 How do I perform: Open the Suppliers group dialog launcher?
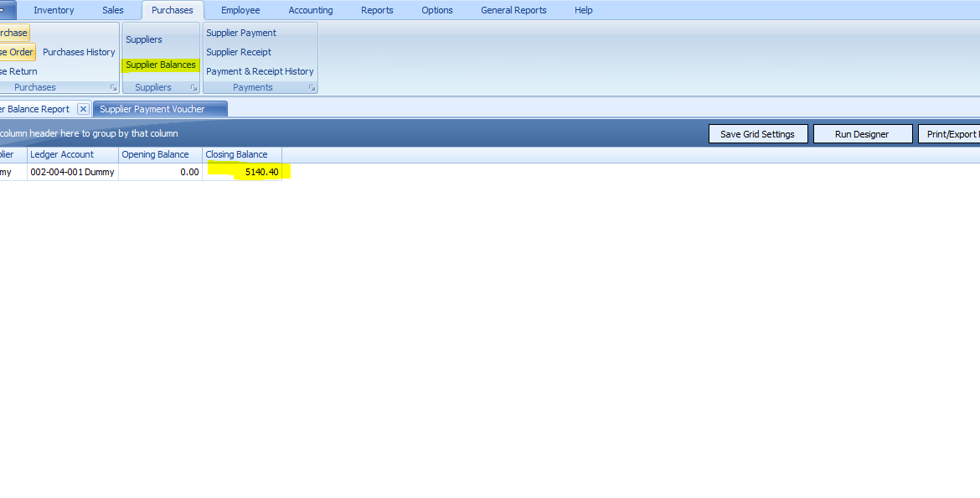coord(193,88)
